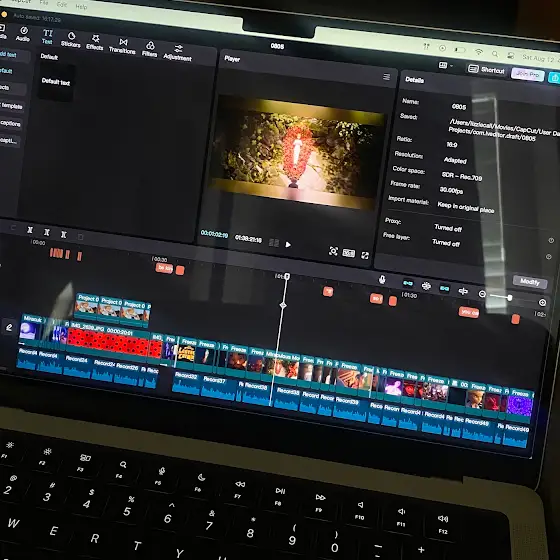Image resolution: width=560 pixels, height=560 pixels.
Task: Click the Wi-Fi icon in macOS menu bar
Action: pos(479,52)
